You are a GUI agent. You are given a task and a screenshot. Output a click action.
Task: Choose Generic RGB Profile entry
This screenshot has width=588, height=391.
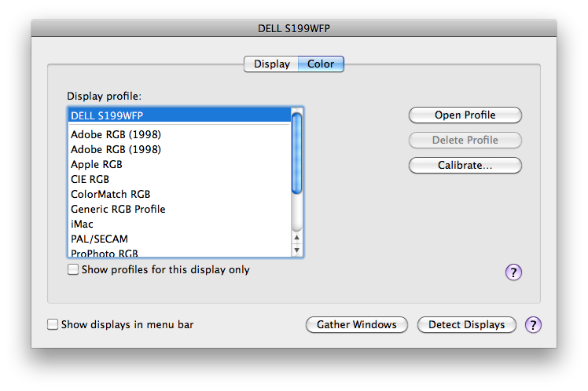coord(180,210)
